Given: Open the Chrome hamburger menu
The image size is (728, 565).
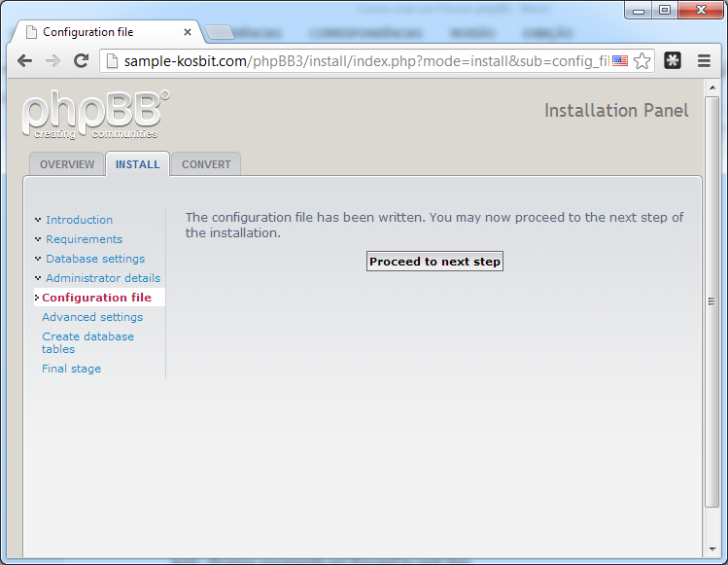Looking at the screenshot, I should click(704, 61).
